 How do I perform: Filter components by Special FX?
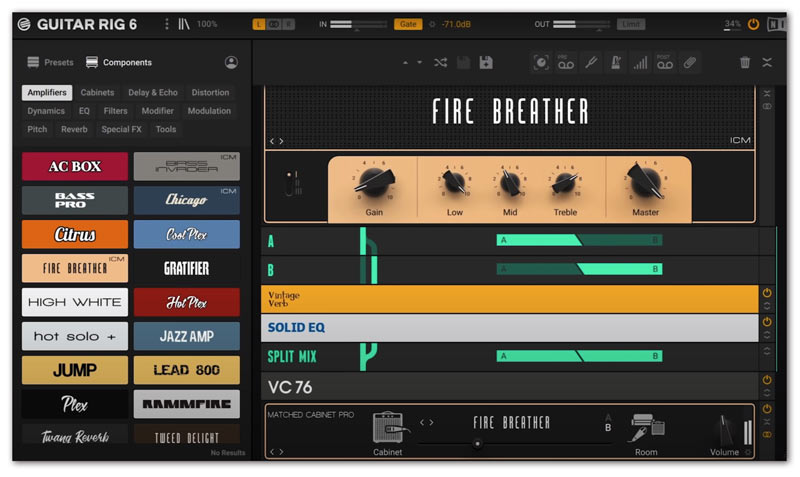point(121,129)
